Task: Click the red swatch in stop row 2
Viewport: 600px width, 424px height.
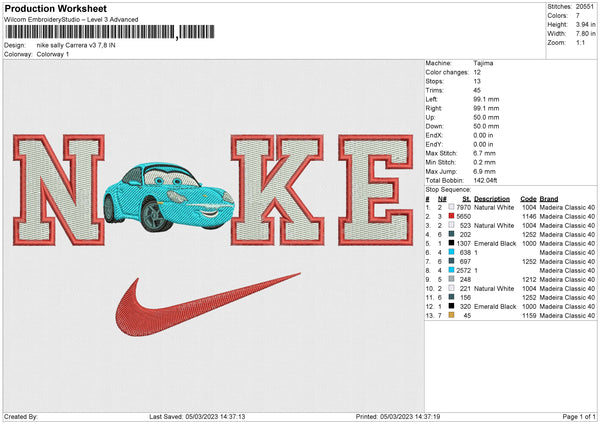Action: tap(452, 216)
